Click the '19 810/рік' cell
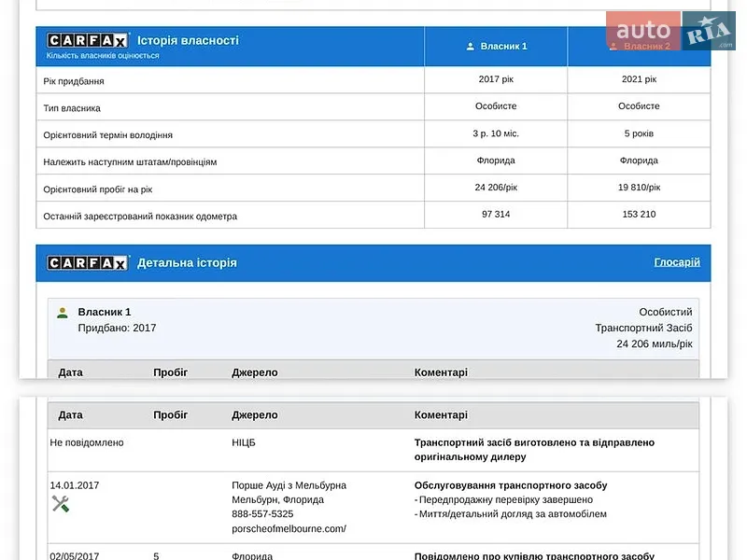This screenshot has width=747, height=560. (x=639, y=188)
